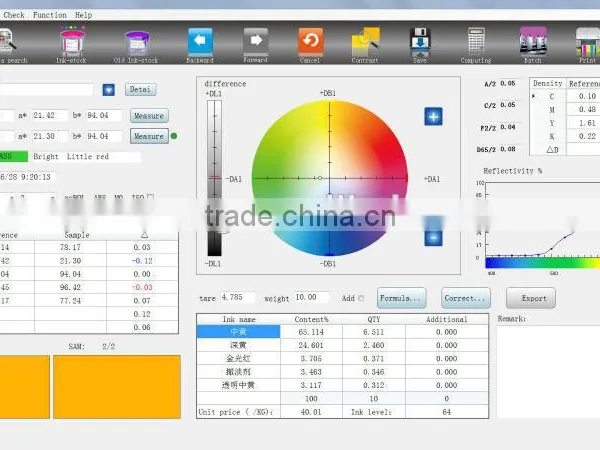Open the Help menu
The width and height of the screenshot is (600, 450).
pos(83,15)
